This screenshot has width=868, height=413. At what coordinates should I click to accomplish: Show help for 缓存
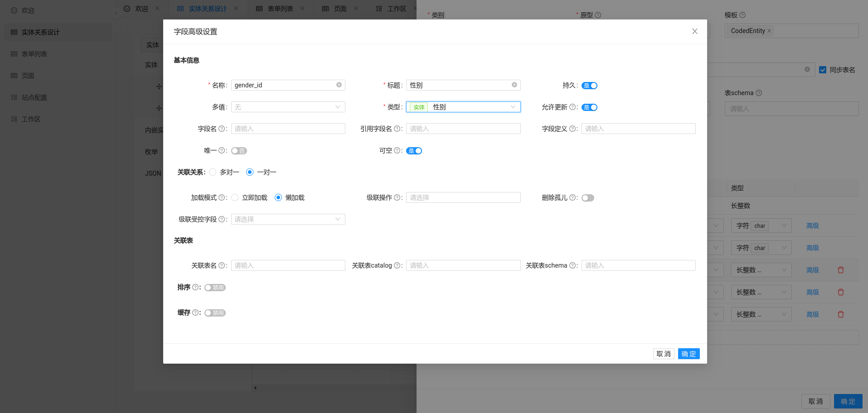click(x=195, y=313)
